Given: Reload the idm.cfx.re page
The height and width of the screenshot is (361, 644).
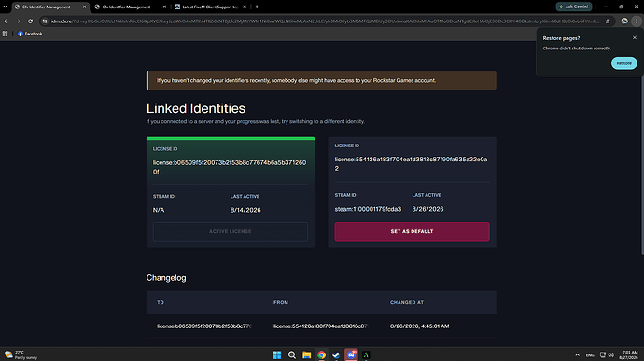Looking at the screenshot, I should 31,21.
